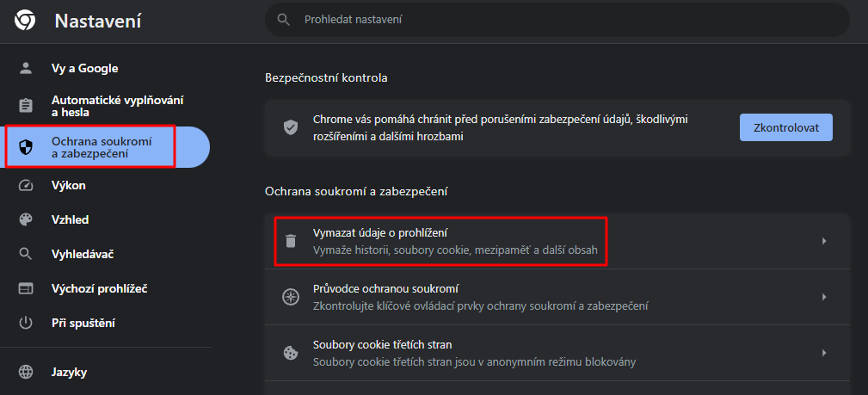Click the clipboard icon for Automatické vyplňování
Image resolution: width=868 pixels, height=395 pixels.
[x=26, y=106]
